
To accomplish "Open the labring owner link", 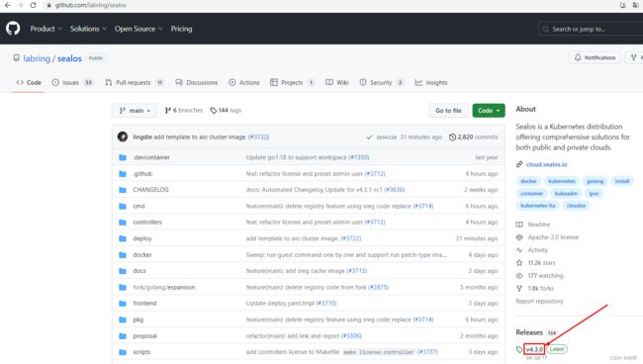I will pos(37,58).
